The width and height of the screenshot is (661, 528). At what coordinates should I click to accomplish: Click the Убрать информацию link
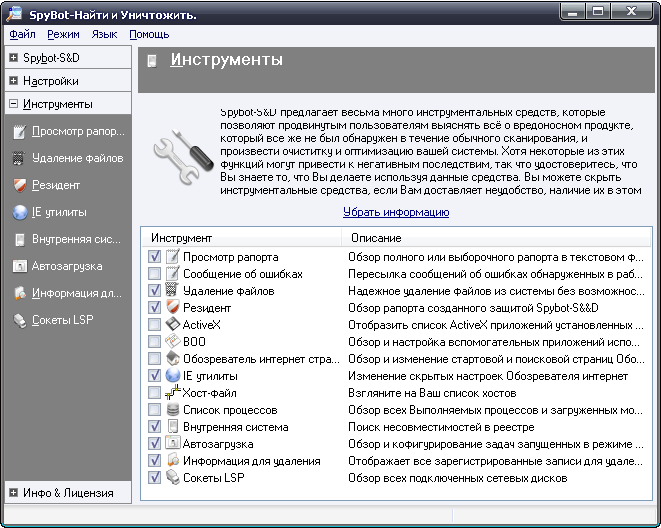(x=396, y=212)
